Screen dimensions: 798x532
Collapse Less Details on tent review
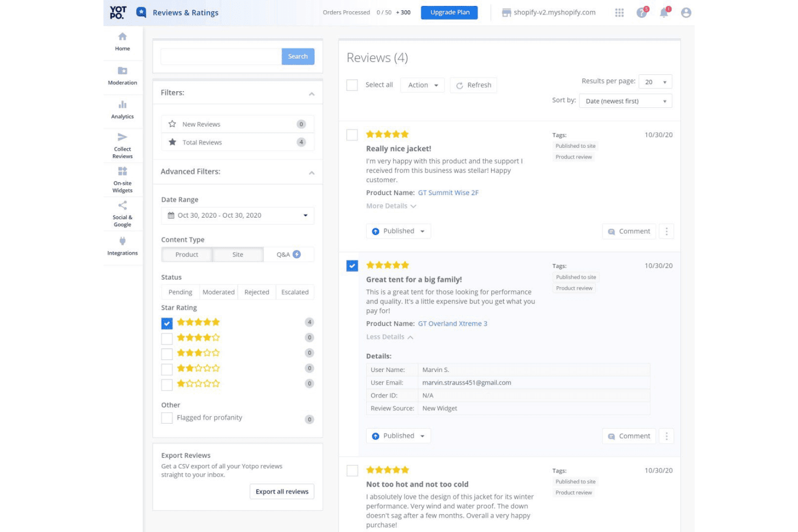pyautogui.click(x=389, y=337)
